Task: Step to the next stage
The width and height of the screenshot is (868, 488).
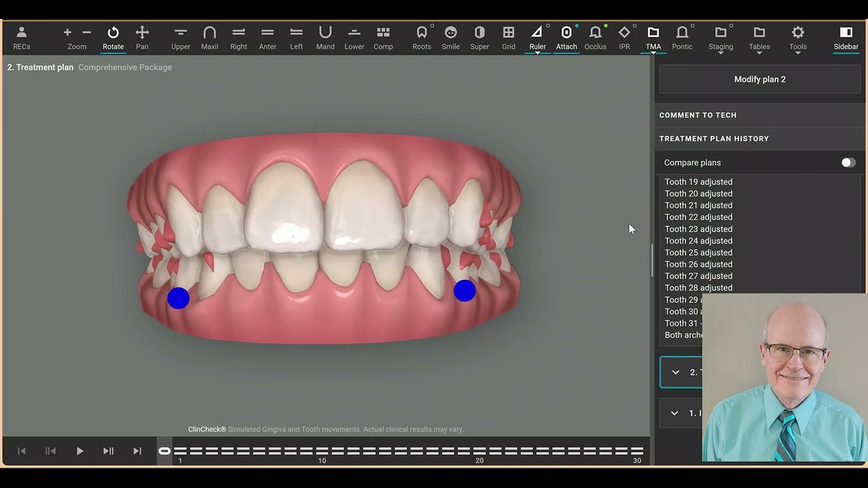Action: point(108,451)
